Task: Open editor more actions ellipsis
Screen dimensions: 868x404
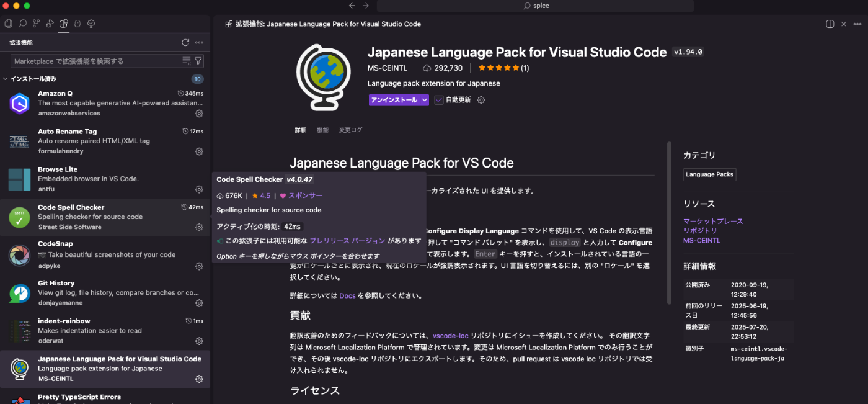Action: tap(857, 24)
